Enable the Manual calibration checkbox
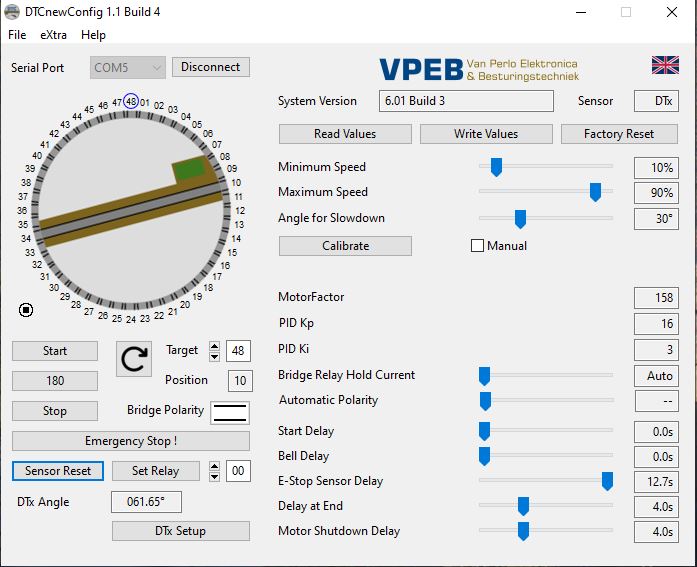 [x=477, y=246]
